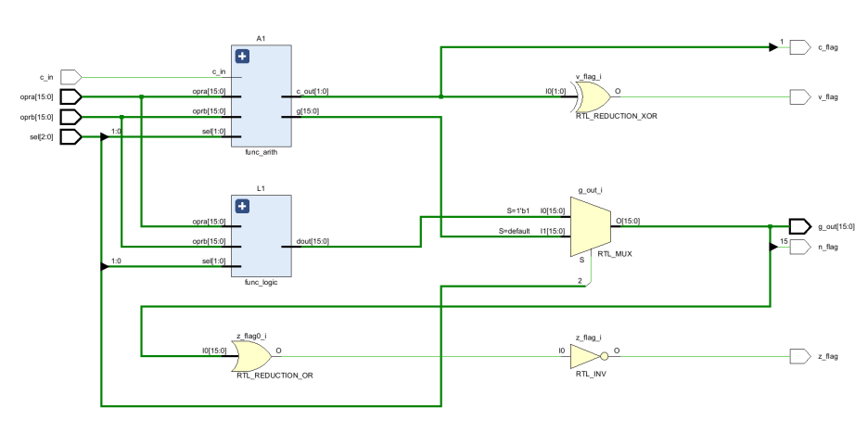Click the RTL_REDUCTION_OR label
This screenshot has height=421, width=868.
274,376
